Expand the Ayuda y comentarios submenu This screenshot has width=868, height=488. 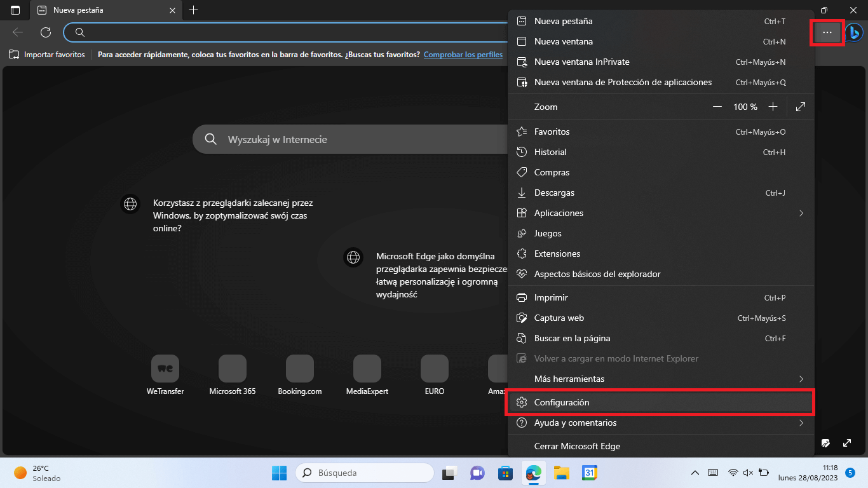pyautogui.click(x=661, y=423)
